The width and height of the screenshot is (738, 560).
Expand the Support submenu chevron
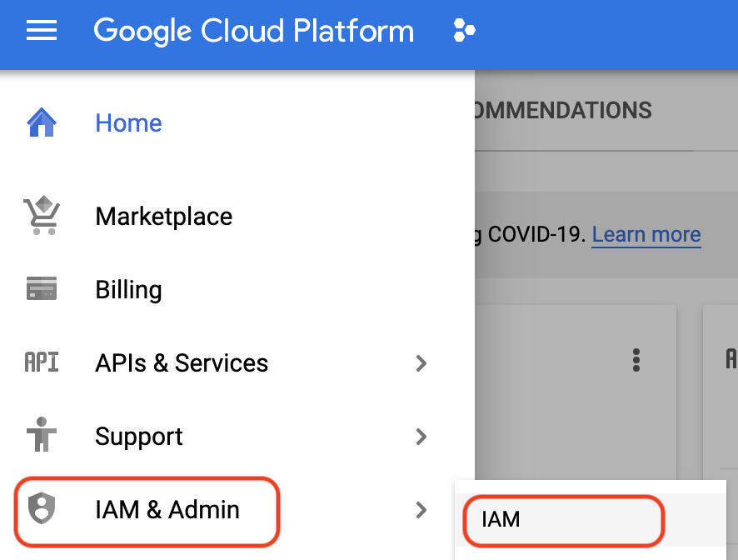[x=421, y=437]
